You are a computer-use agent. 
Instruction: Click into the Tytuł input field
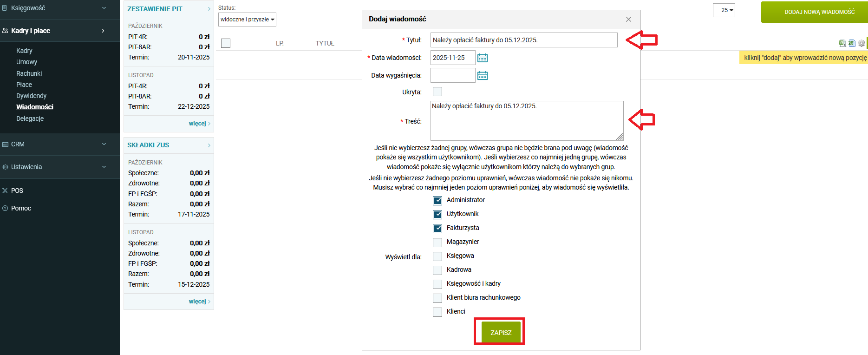pos(523,40)
